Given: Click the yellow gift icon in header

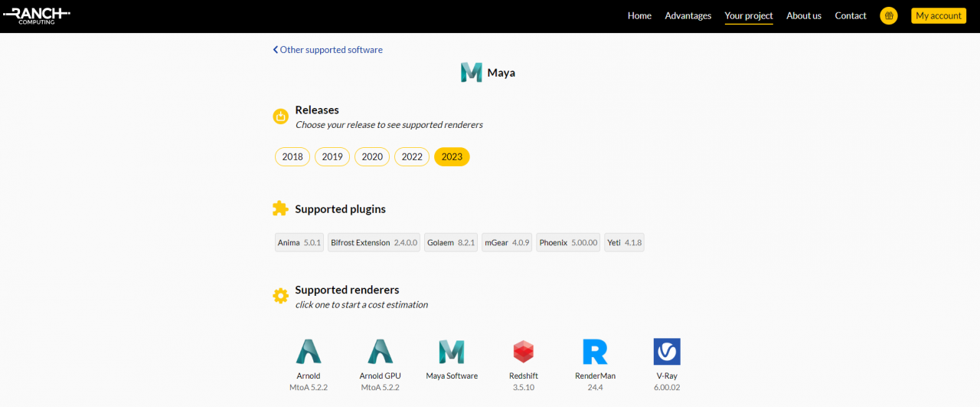Looking at the screenshot, I should 889,15.
